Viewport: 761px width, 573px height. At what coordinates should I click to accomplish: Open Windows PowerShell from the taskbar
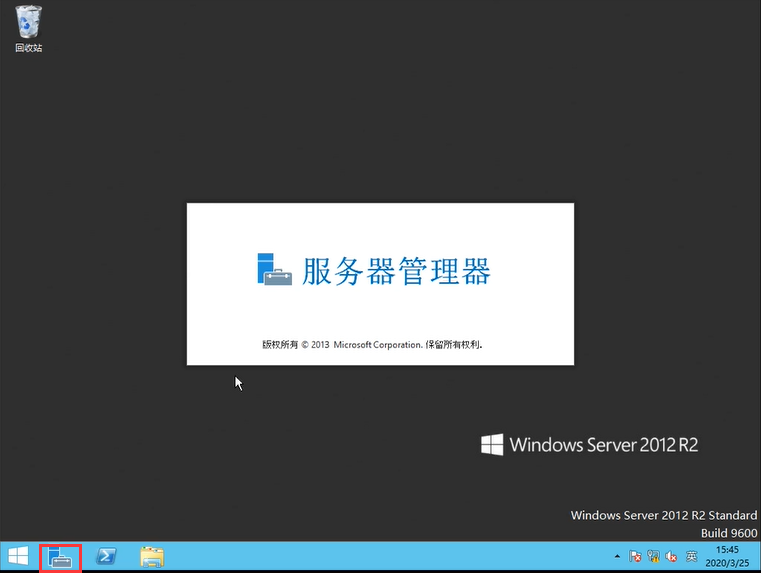[106, 556]
